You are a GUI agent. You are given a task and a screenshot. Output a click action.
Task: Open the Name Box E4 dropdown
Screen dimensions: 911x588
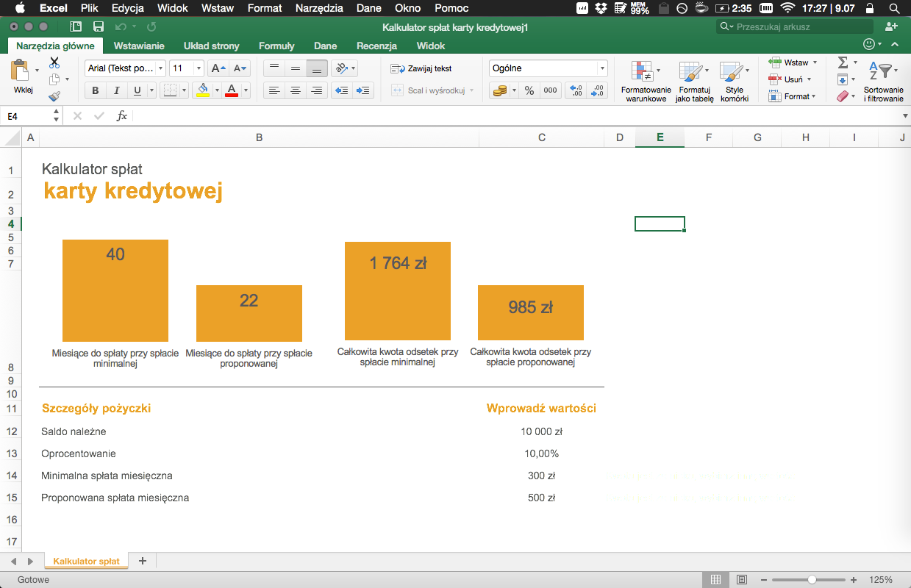click(x=57, y=116)
